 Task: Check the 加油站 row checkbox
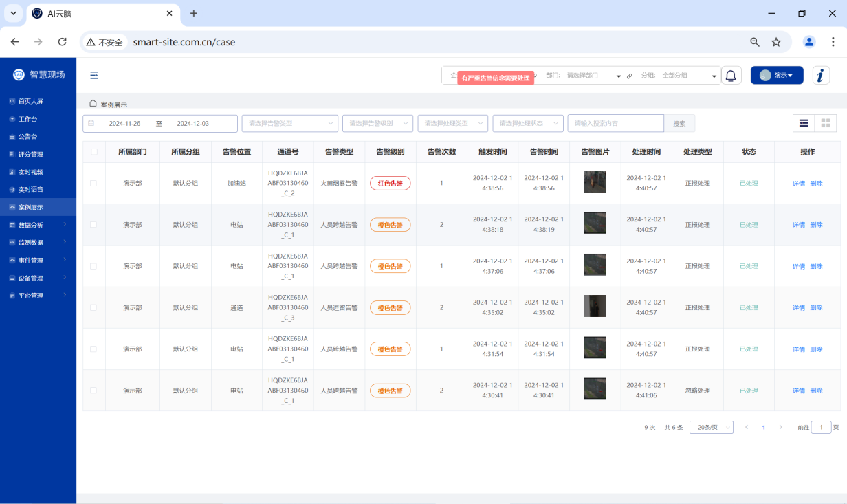(94, 183)
